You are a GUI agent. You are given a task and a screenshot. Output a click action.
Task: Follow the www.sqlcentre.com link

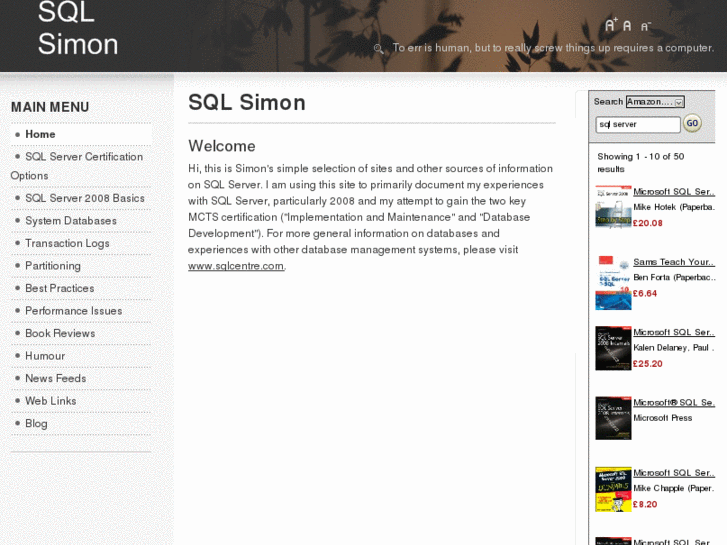click(x=236, y=266)
